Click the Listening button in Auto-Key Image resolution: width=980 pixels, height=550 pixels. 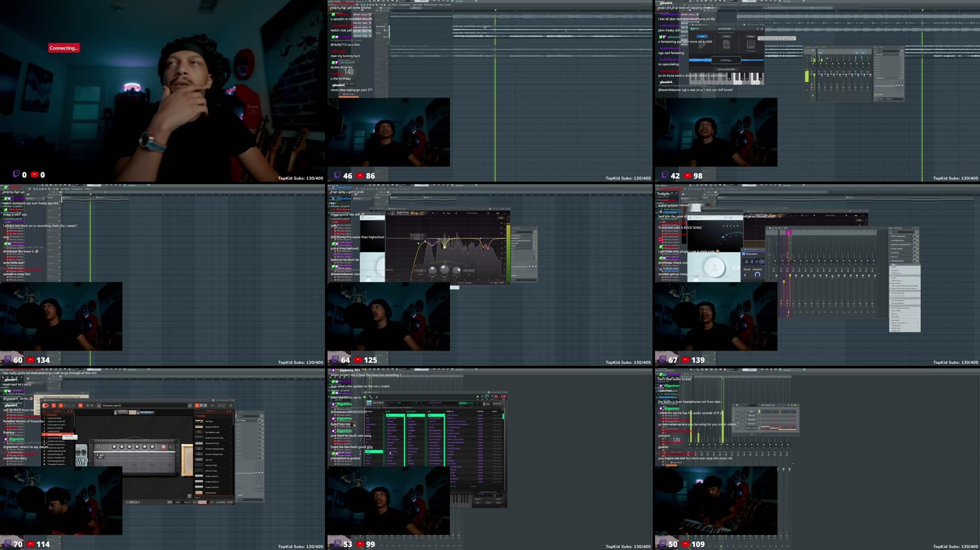726,60
